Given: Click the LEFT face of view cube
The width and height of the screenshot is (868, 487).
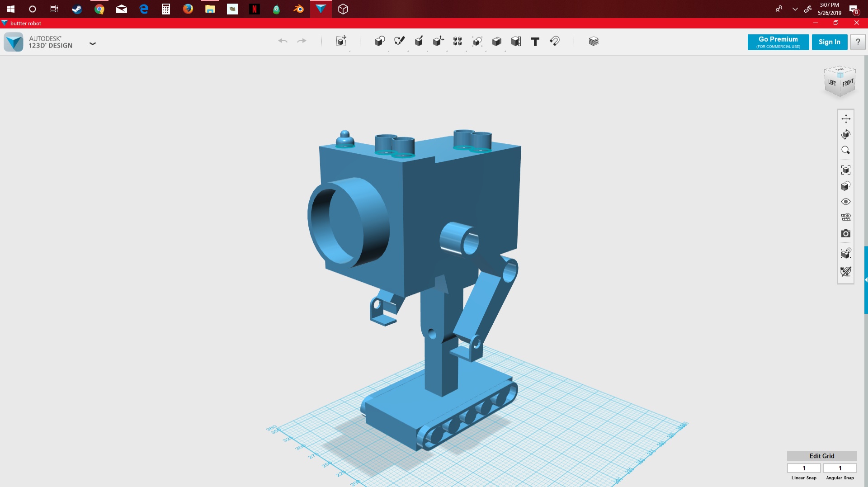Looking at the screenshot, I should (832, 82).
